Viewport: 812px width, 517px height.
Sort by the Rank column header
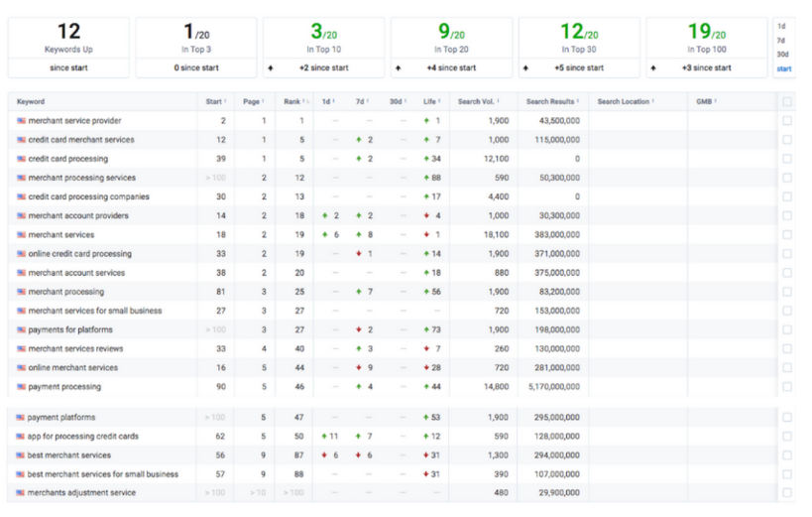coord(292,101)
